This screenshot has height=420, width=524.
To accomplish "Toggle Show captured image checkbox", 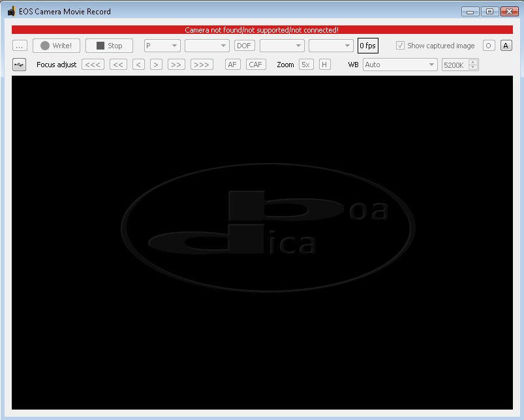I will point(435,46).
